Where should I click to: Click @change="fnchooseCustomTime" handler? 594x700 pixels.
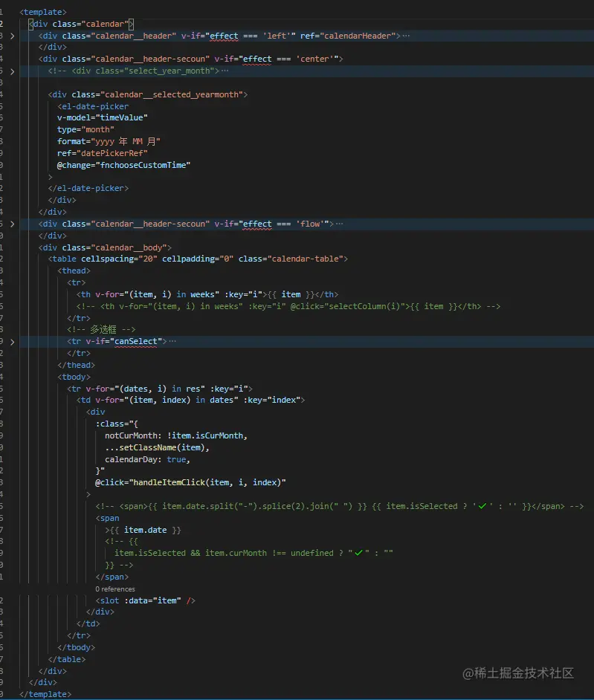pos(123,165)
